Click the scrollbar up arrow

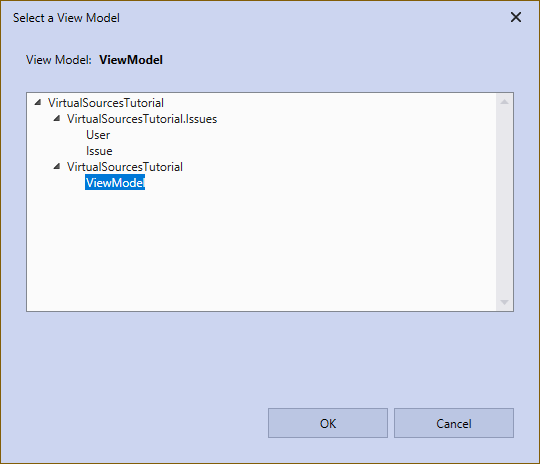pyautogui.click(x=504, y=102)
